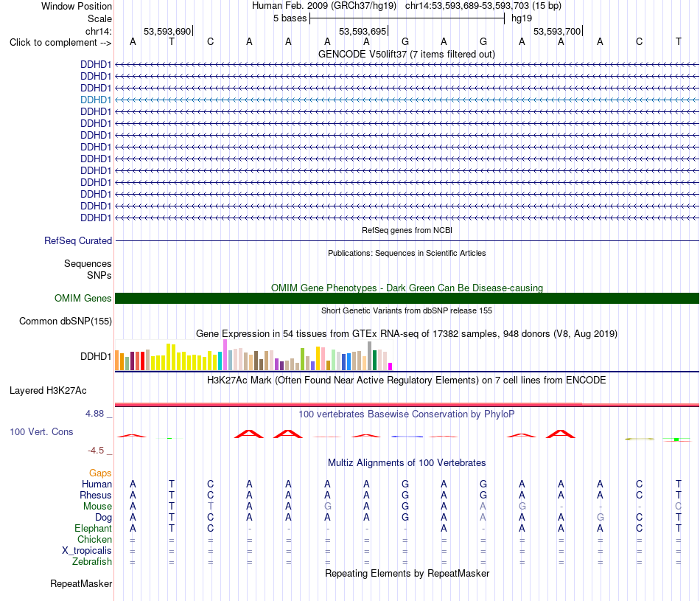
Task: Click the Sequences track label
Action: point(88,264)
